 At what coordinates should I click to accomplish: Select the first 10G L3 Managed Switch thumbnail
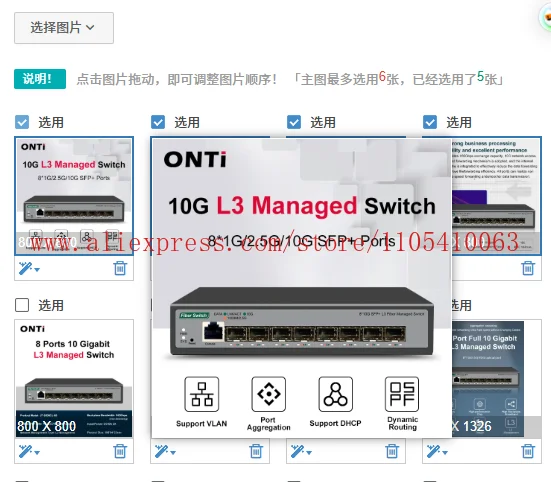74,196
